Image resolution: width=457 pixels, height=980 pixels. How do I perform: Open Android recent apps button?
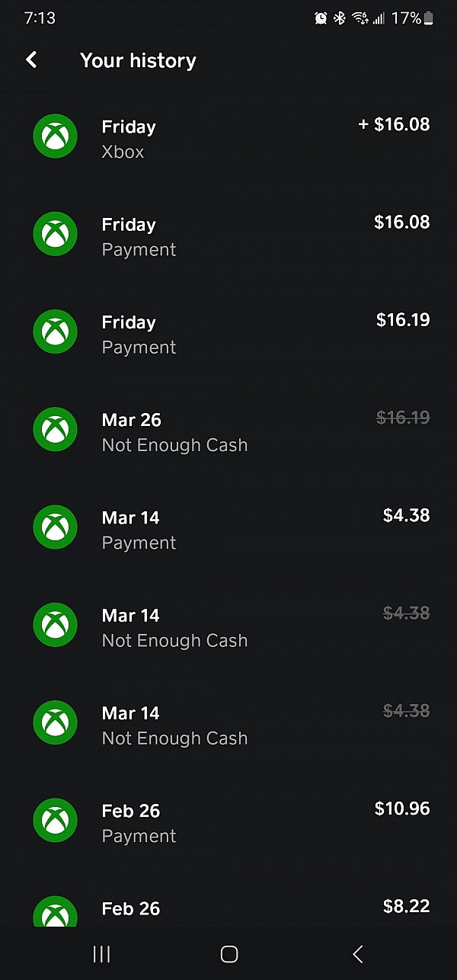coord(101,953)
